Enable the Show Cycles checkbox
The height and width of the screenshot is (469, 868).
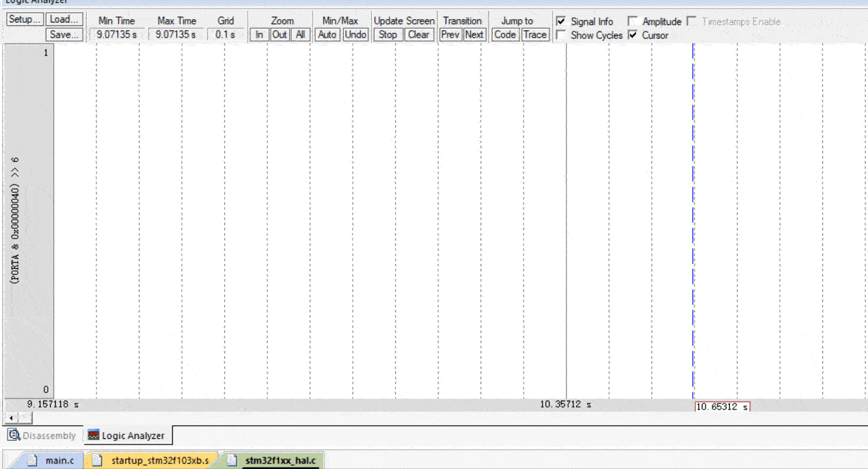point(561,35)
